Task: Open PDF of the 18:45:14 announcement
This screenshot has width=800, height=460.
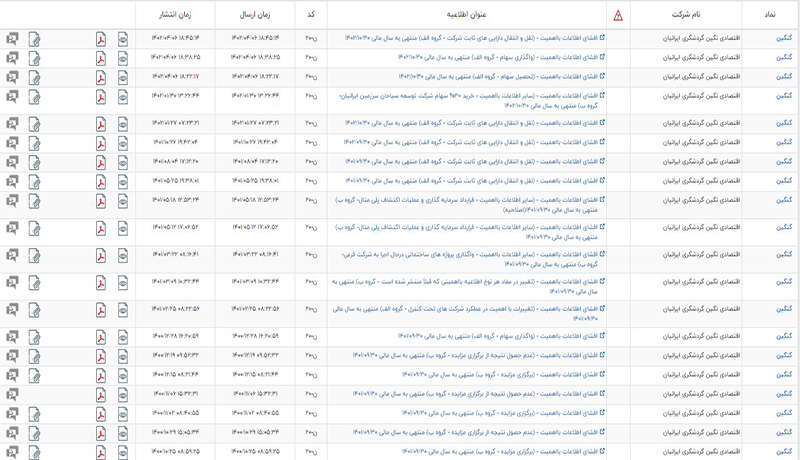Action: click(x=101, y=39)
